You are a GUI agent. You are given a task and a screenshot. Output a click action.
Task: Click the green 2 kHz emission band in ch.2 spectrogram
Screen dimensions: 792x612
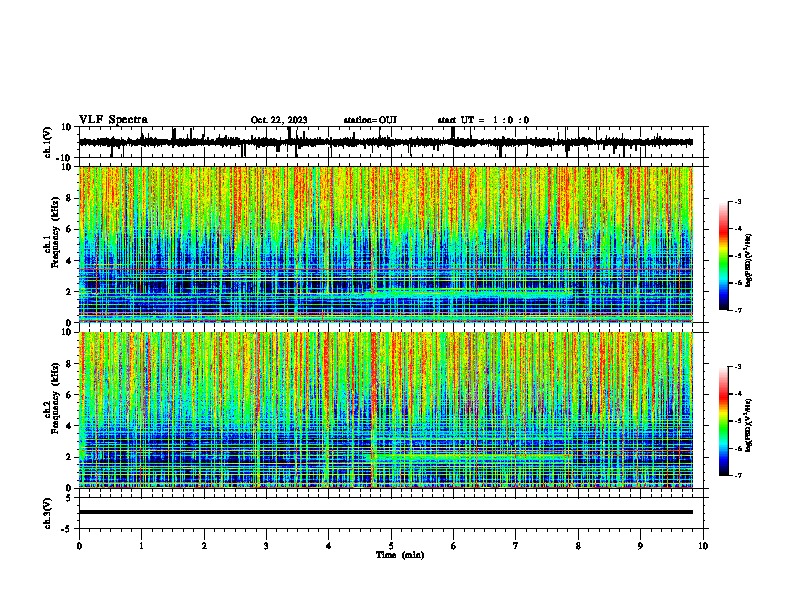471,456
